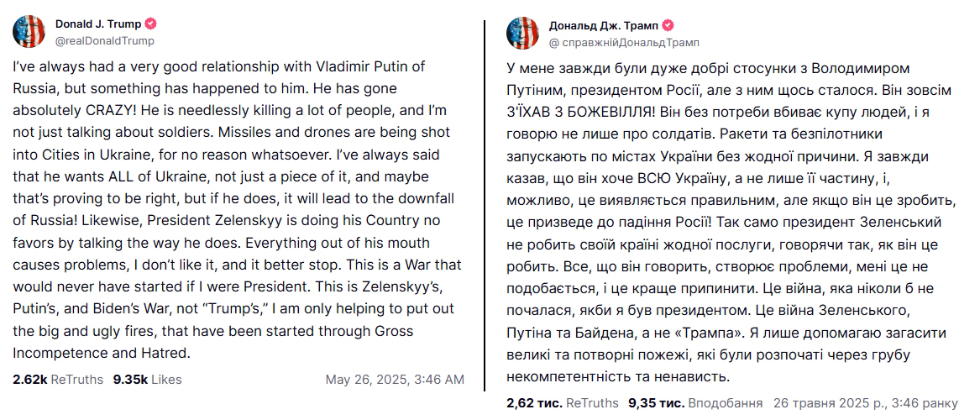The width and height of the screenshot is (980, 420).
Task: View the 2,62 тис. ReTruths count
Action: coord(563,403)
